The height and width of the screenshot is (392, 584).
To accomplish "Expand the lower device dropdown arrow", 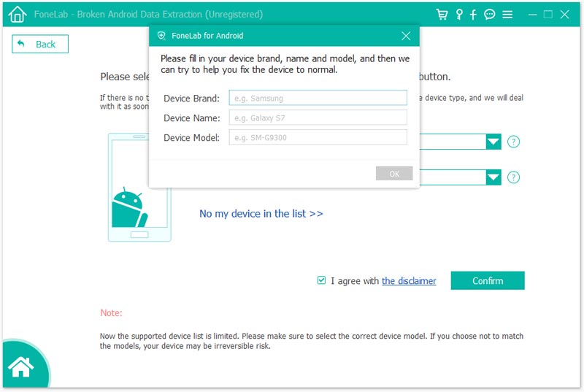I will coord(493,177).
